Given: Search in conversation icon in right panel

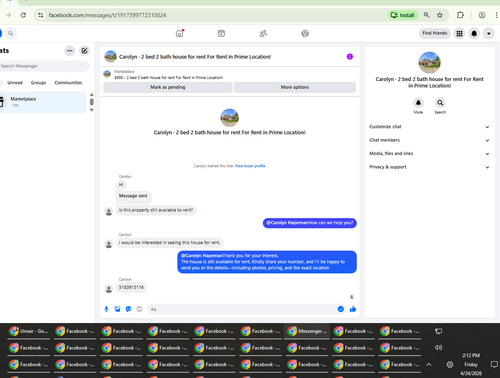Looking at the screenshot, I should point(440,103).
